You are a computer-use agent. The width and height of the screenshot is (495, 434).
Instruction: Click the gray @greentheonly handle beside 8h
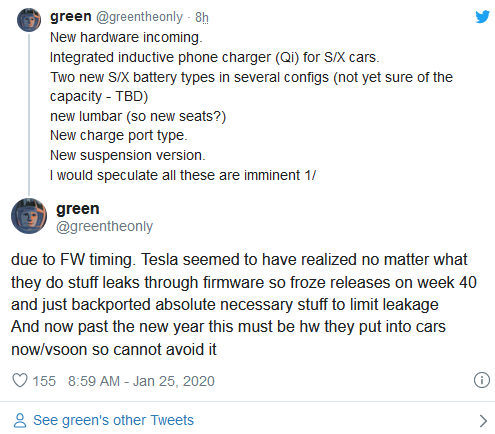(x=140, y=17)
